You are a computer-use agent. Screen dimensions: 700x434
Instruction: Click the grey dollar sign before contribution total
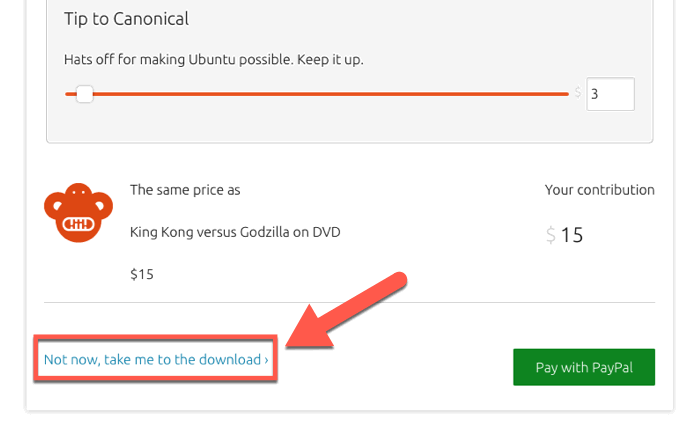coord(550,236)
